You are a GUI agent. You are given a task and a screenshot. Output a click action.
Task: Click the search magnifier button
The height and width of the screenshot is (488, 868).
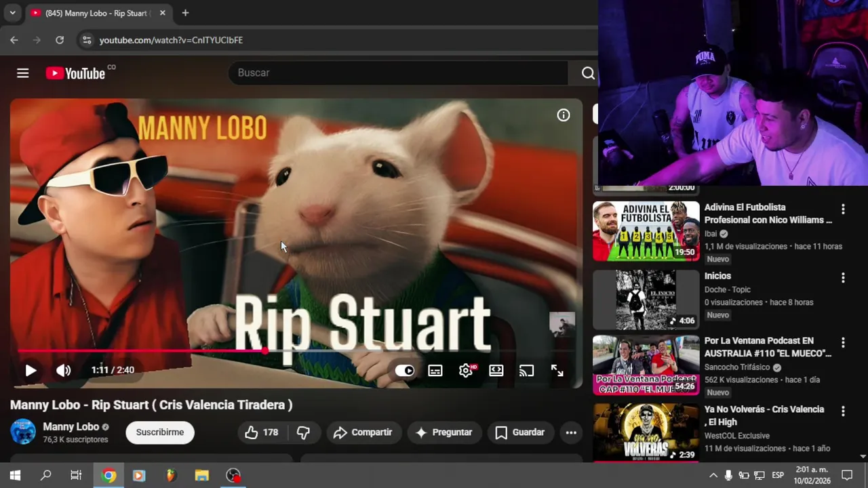tap(588, 73)
